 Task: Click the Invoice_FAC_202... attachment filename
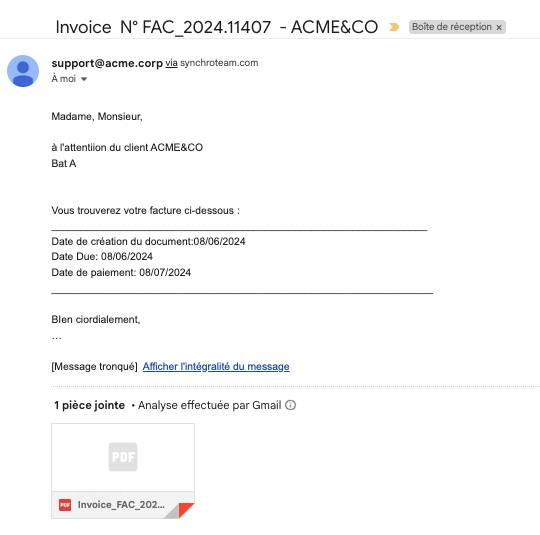(121, 505)
